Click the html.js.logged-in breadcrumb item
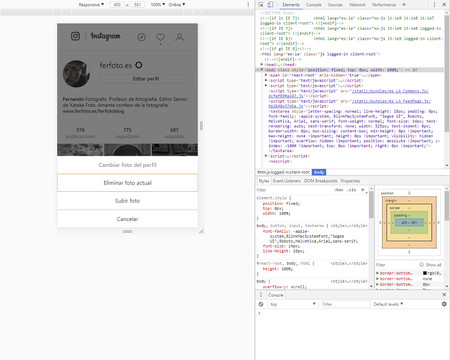The image size is (450, 360). click(x=283, y=172)
